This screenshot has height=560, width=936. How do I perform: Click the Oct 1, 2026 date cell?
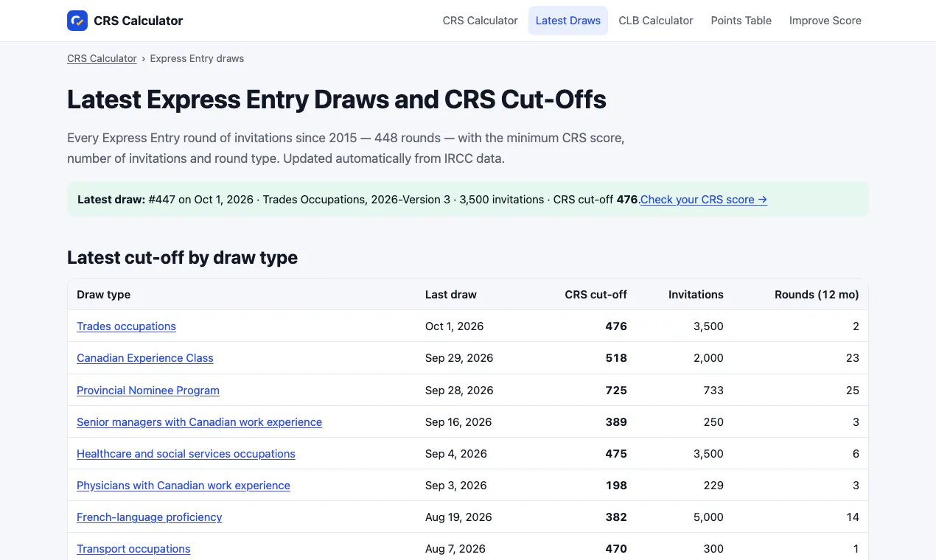[455, 326]
